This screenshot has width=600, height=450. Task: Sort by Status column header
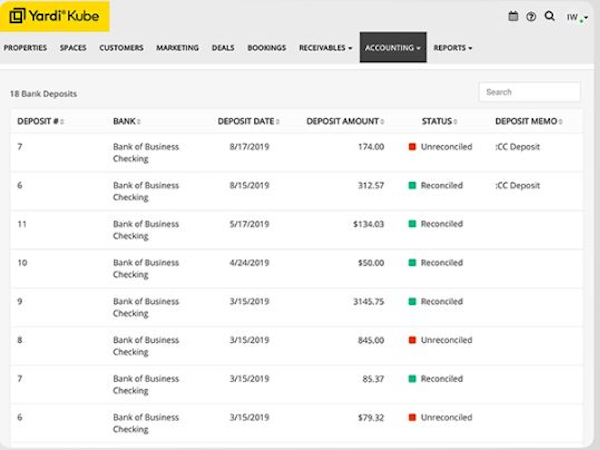pos(439,121)
